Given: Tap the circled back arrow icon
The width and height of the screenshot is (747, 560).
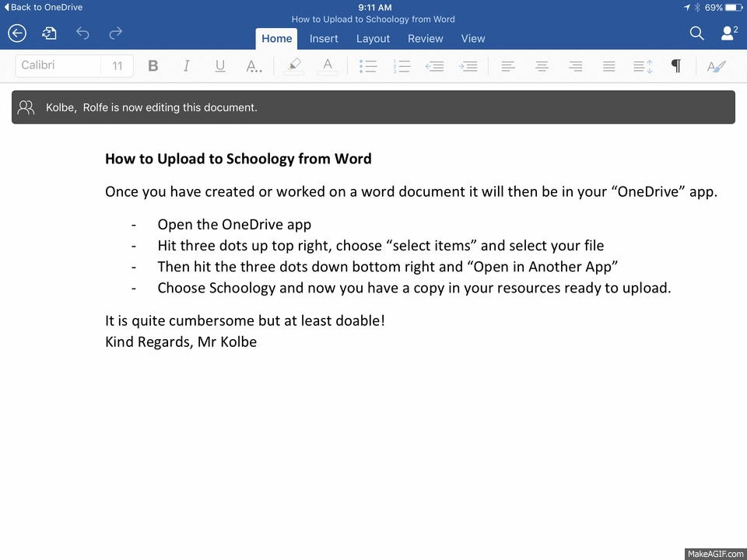Looking at the screenshot, I should tap(17, 33).
